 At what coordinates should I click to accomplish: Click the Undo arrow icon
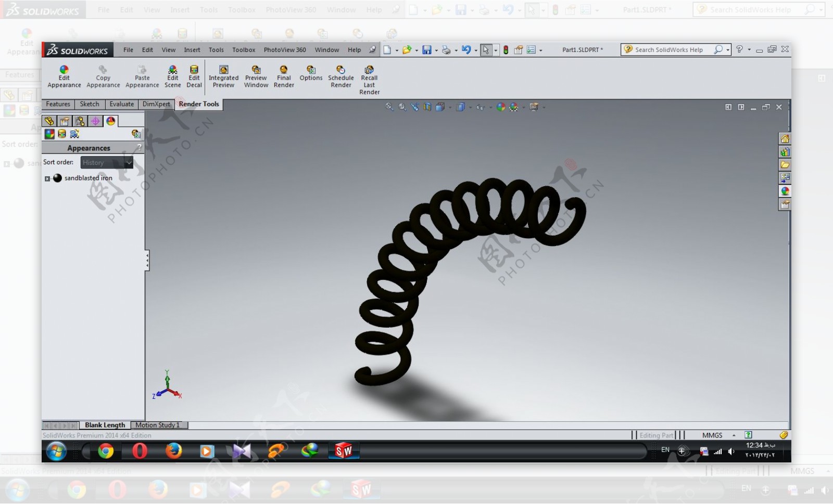pyautogui.click(x=466, y=50)
